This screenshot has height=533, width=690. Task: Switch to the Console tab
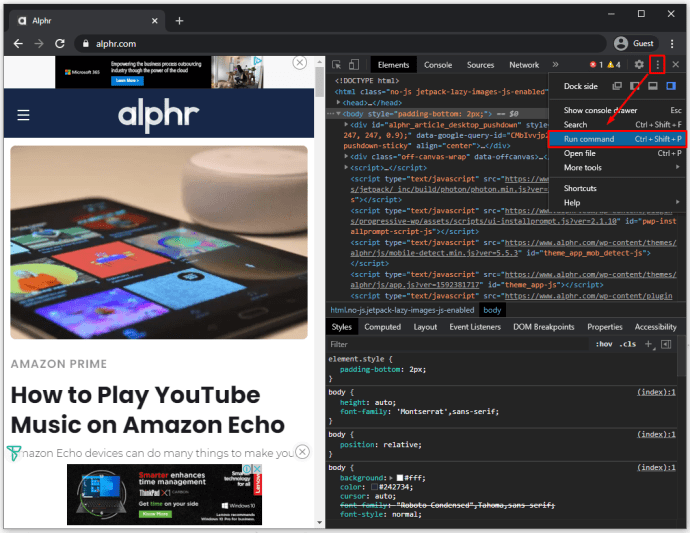pyautogui.click(x=438, y=65)
